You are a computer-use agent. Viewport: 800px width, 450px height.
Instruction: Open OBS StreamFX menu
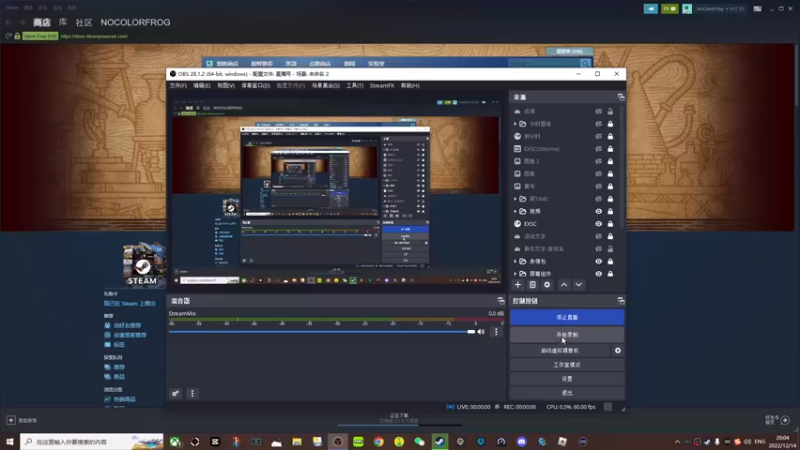point(382,86)
